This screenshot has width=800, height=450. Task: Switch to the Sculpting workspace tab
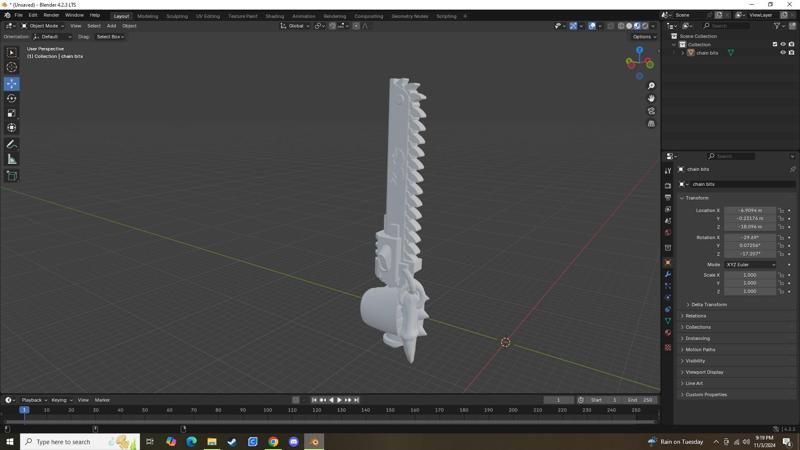177,16
